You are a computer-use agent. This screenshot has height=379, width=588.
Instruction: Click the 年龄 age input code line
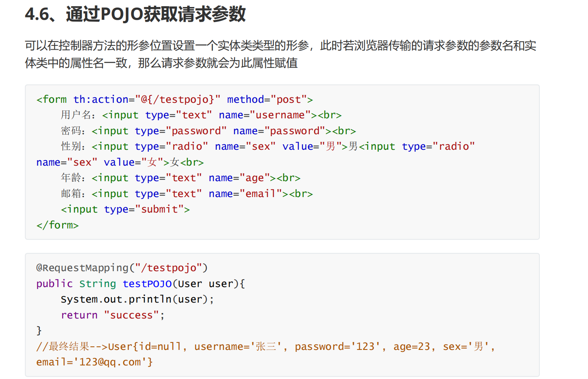pyautogui.click(x=181, y=178)
